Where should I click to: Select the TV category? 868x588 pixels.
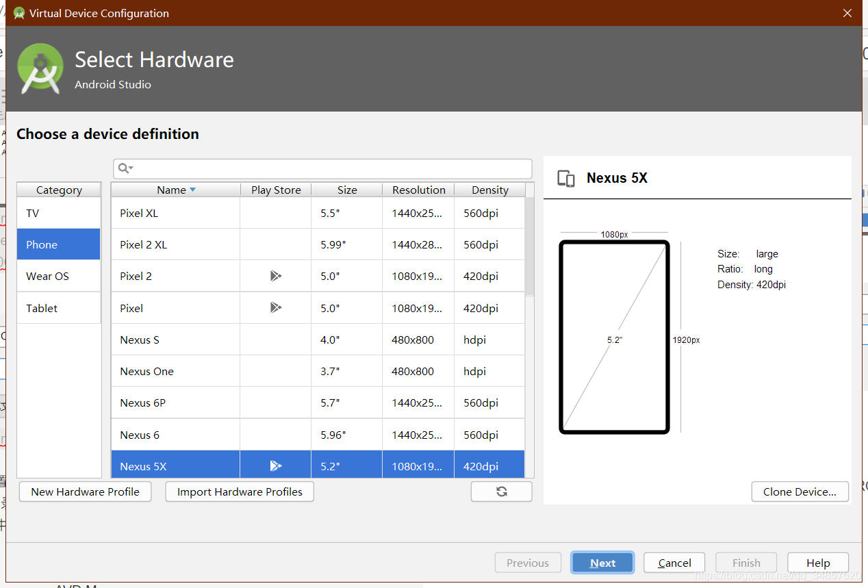[x=59, y=213]
